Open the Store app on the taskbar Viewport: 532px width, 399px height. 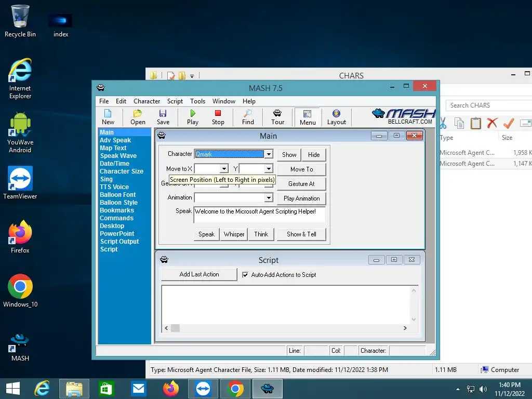click(106, 389)
